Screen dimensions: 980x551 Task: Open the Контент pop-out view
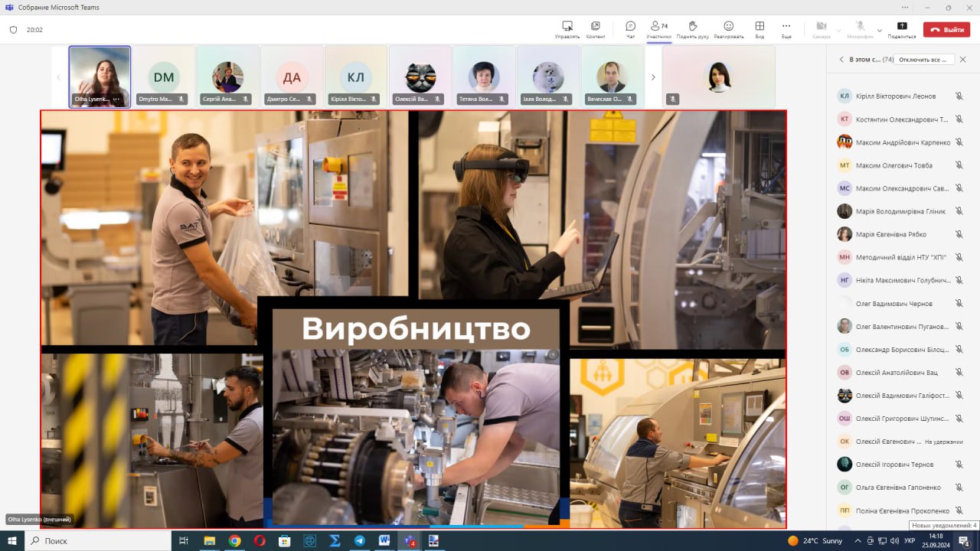point(596,29)
